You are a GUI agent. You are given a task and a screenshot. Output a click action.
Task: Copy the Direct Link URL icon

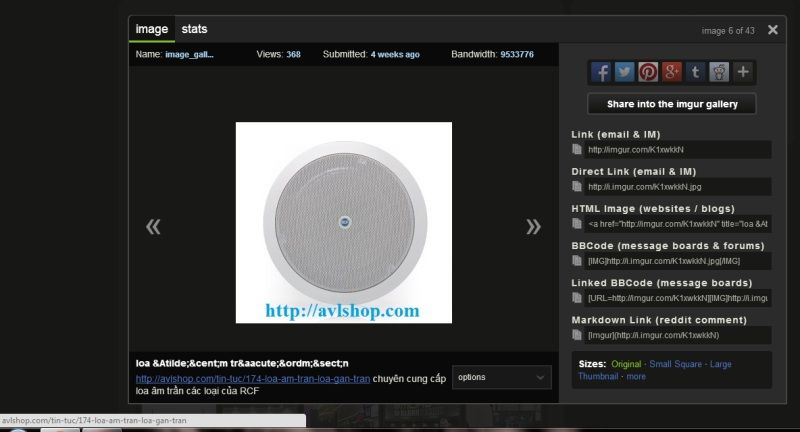click(577, 187)
